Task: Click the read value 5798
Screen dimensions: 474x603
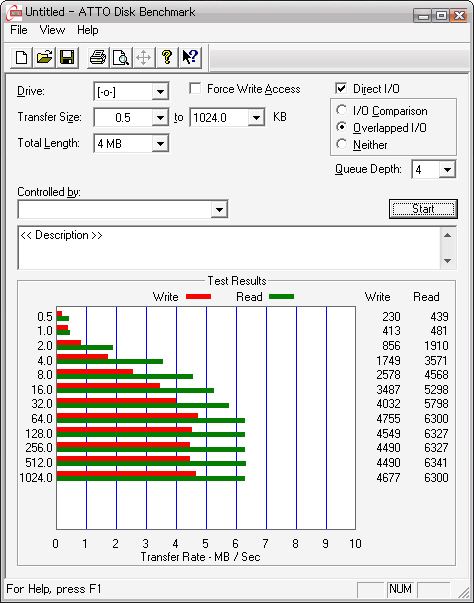Action: (x=436, y=404)
